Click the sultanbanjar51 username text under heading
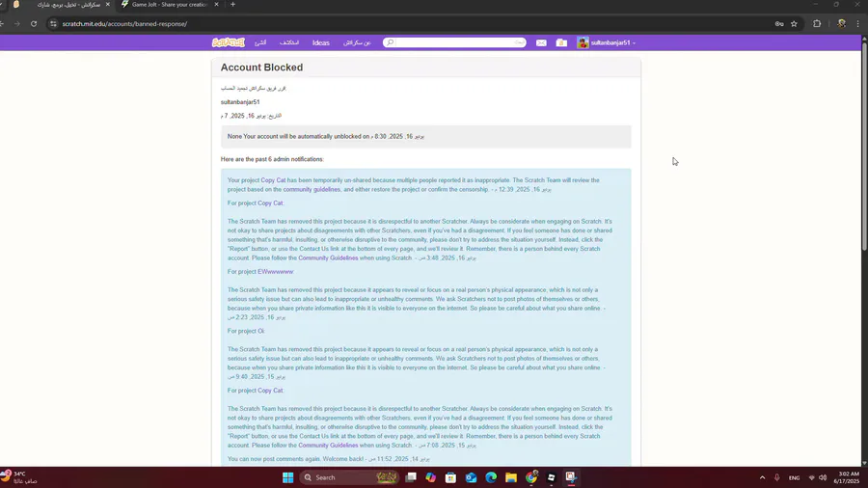The height and width of the screenshot is (488, 868). [240, 102]
